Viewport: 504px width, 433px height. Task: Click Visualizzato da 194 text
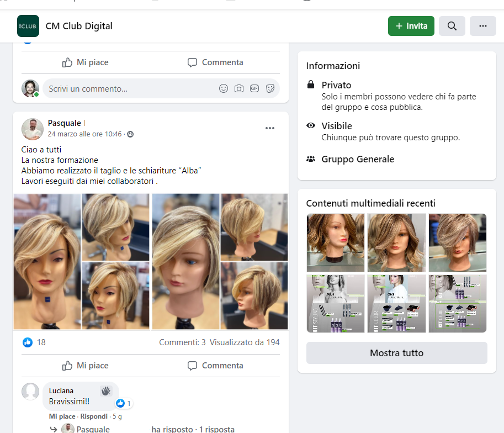tap(245, 342)
